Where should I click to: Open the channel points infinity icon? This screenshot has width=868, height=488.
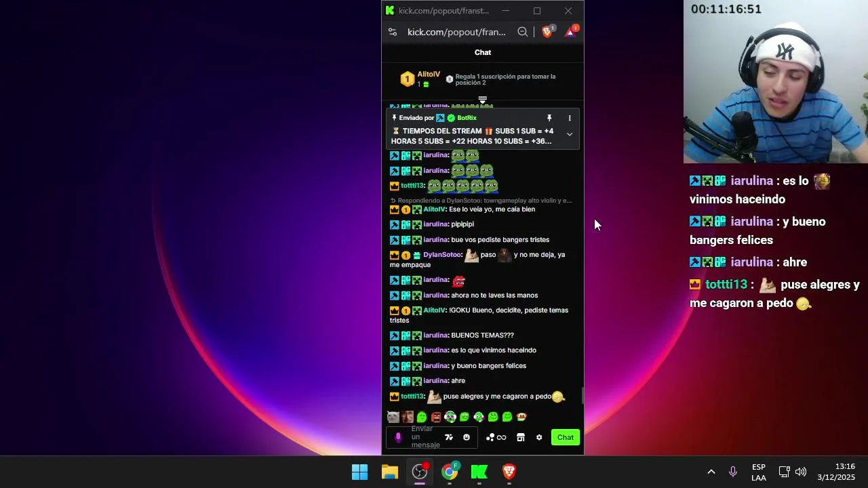coord(496,437)
